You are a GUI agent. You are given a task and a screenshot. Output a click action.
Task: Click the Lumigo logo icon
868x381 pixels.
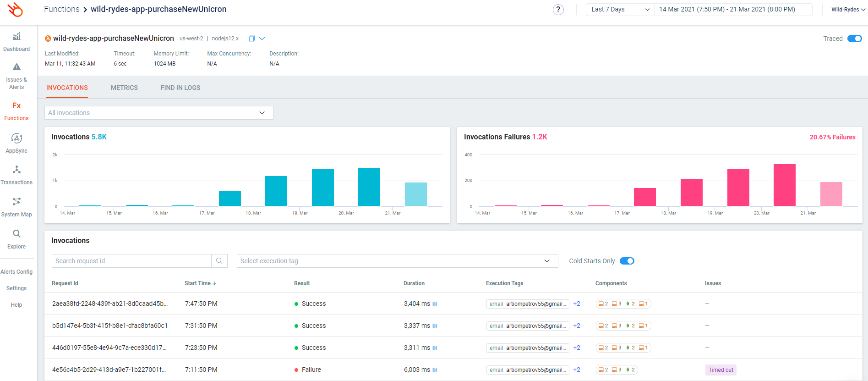15,10
